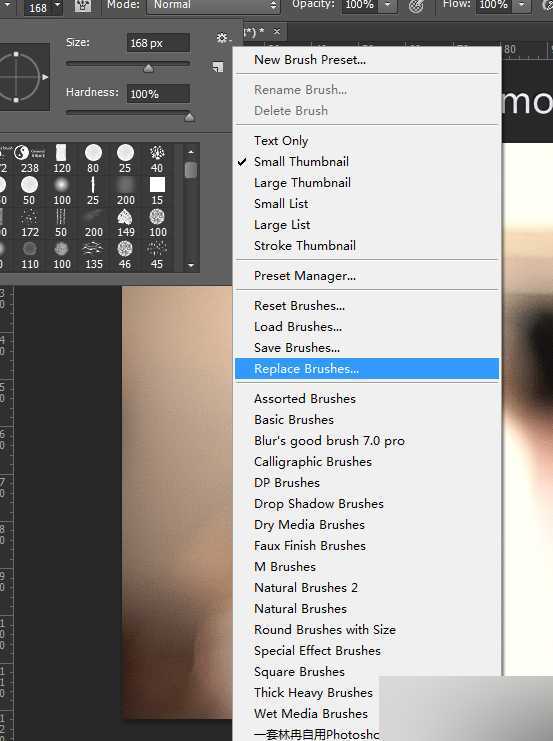The width and height of the screenshot is (553, 741).
Task: Select the splatter brush preset sized 40
Action: click(157, 159)
